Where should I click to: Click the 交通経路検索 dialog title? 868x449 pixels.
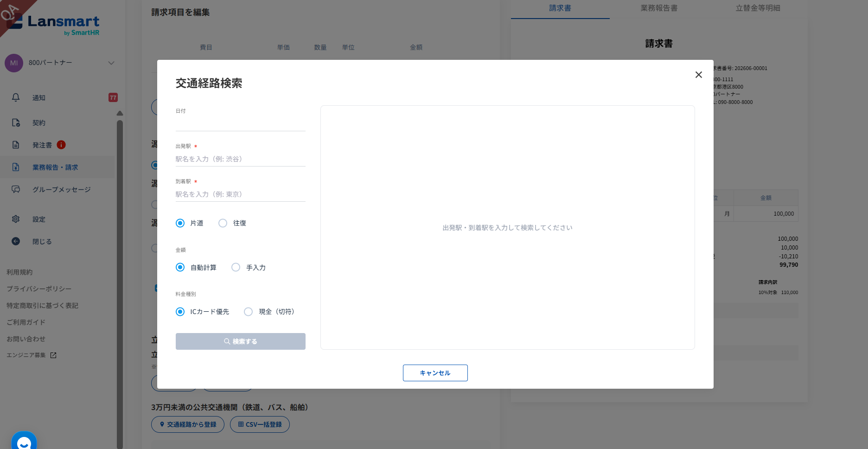point(209,83)
